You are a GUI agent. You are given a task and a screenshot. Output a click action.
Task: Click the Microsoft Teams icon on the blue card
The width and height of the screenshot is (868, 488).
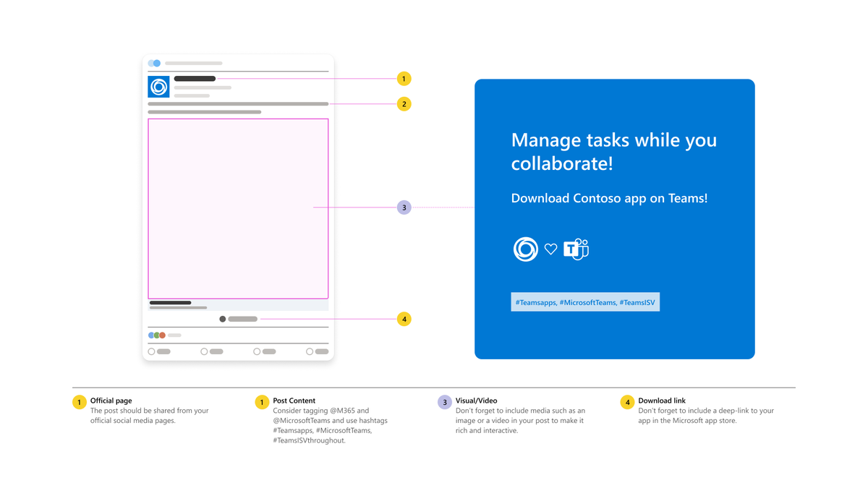[576, 249]
